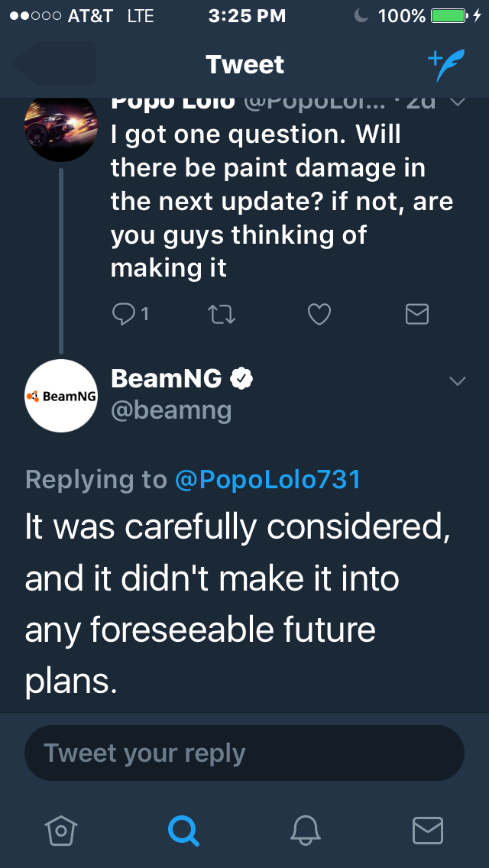The height and width of the screenshot is (868, 489).
Task: View BeamNG profile picture
Action: [61, 396]
